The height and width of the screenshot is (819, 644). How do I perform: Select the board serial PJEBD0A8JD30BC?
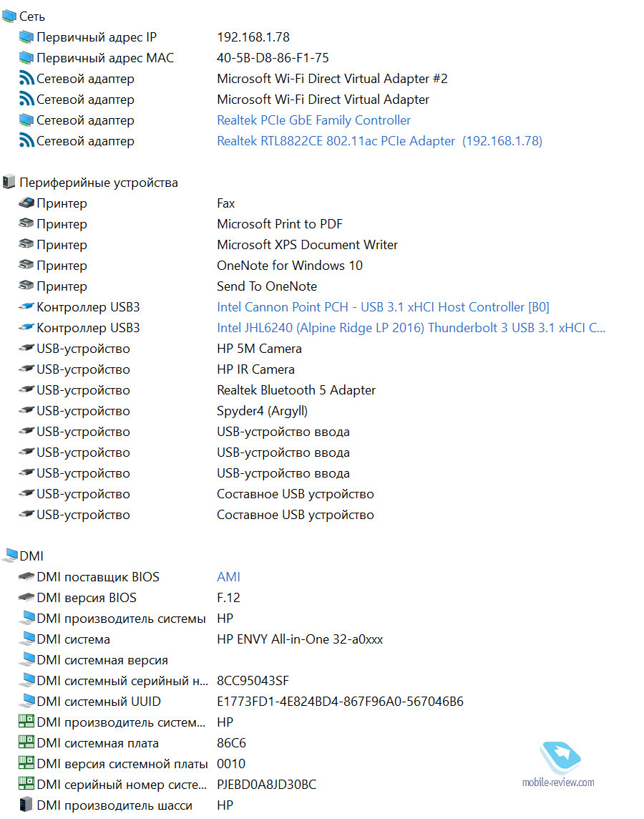pyautogui.click(x=266, y=785)
